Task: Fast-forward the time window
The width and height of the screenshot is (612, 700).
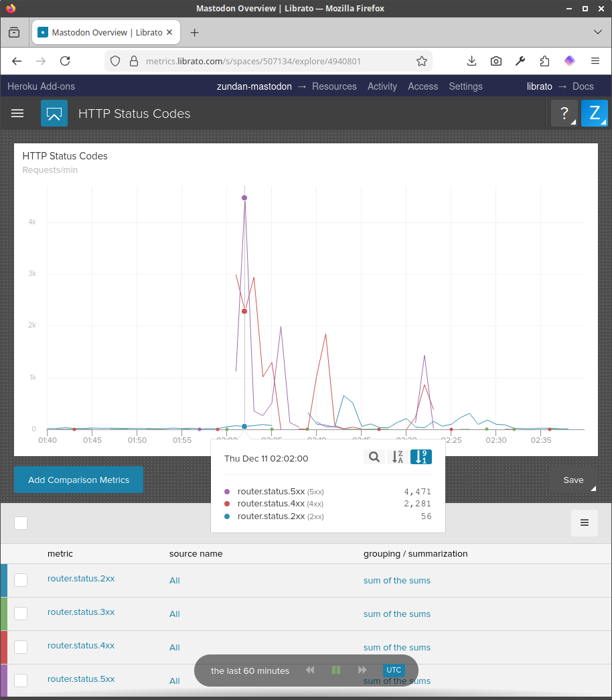Action: (x=362, y=670)
